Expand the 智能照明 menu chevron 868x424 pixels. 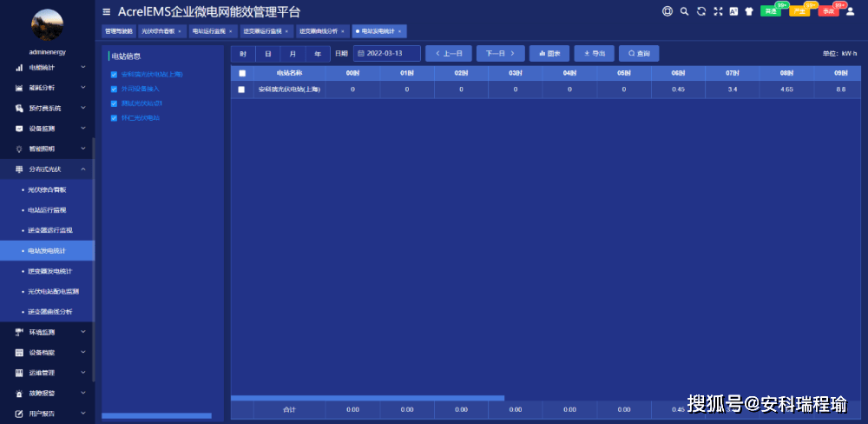pyautogui.click(x=83, y=149)
